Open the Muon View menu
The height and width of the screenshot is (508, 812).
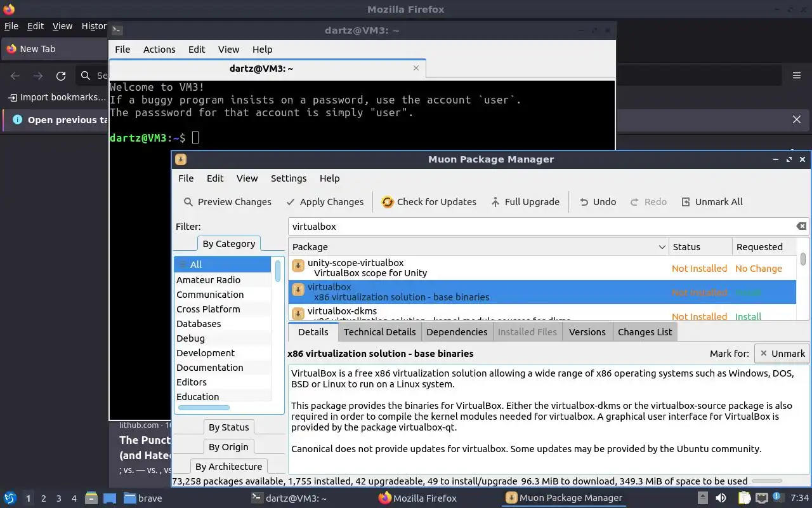(247, 178)
